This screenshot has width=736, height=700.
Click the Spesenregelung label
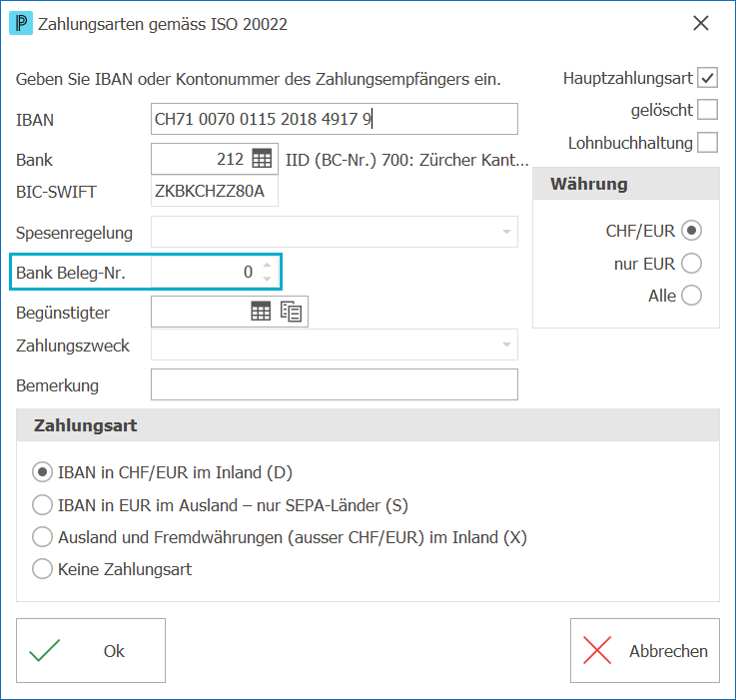(x=74, y=233)
